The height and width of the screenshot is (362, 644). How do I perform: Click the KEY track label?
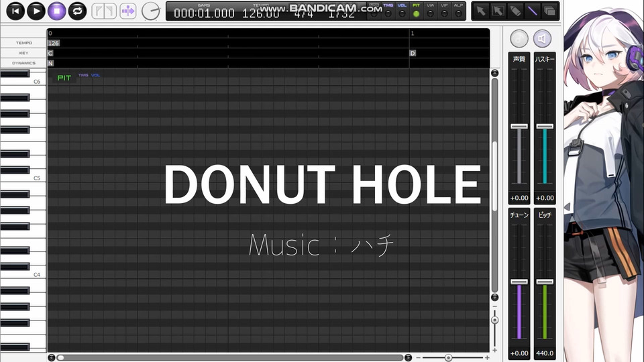pyautogui.click(x=23, y=53)
